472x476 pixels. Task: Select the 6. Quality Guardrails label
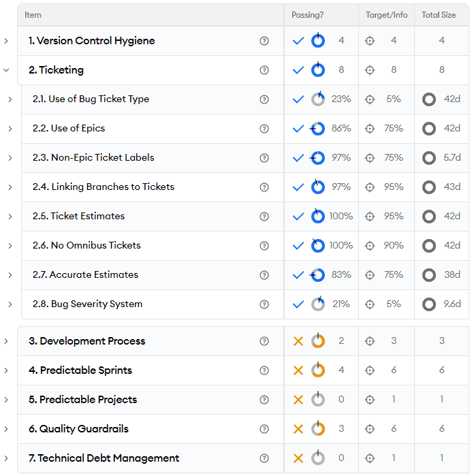click(x=78, y=429)
